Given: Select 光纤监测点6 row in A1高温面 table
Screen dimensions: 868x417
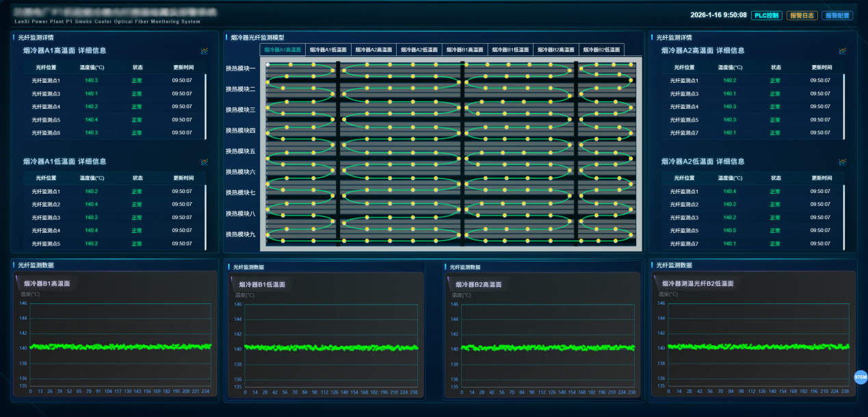Looking at the screenshot, I should [46, 133].
